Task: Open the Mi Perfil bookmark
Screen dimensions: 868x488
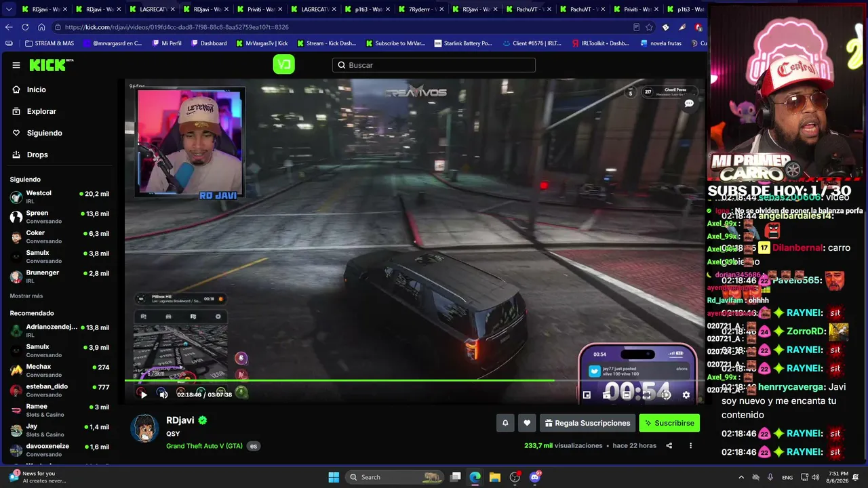Action: [x=167, y=43]
